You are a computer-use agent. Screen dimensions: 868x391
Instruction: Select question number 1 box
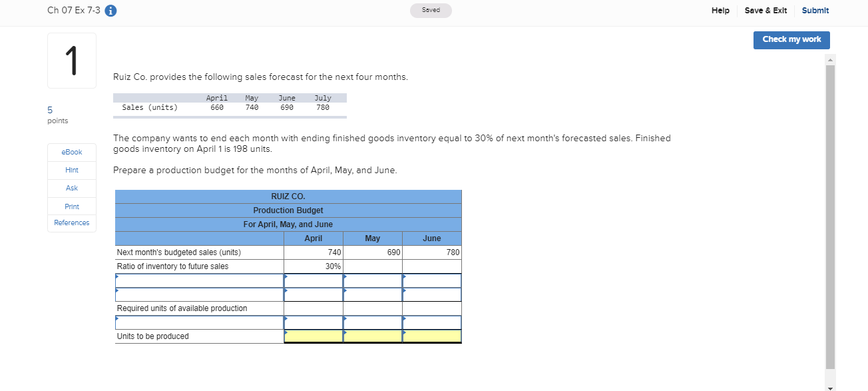[x=72, y=61]
